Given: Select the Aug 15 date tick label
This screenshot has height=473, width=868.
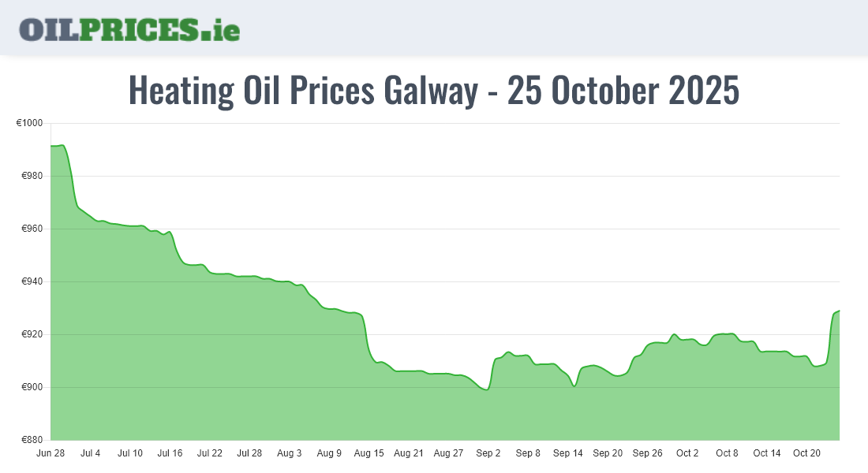Looking at the screenshot, I should point(369,453).
